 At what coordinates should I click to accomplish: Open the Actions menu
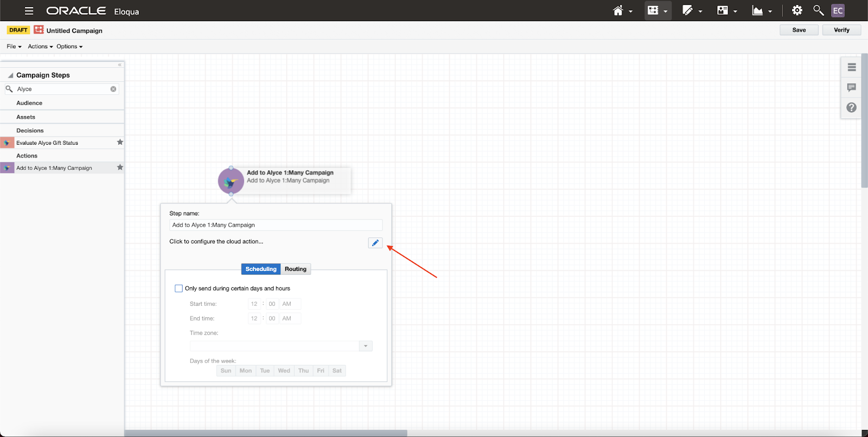click(41, 47)
